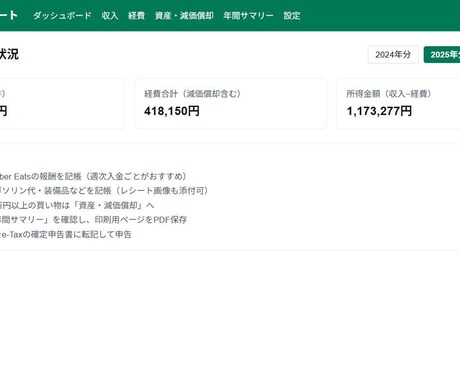Open the 経費 section

(x=136, y=16)
